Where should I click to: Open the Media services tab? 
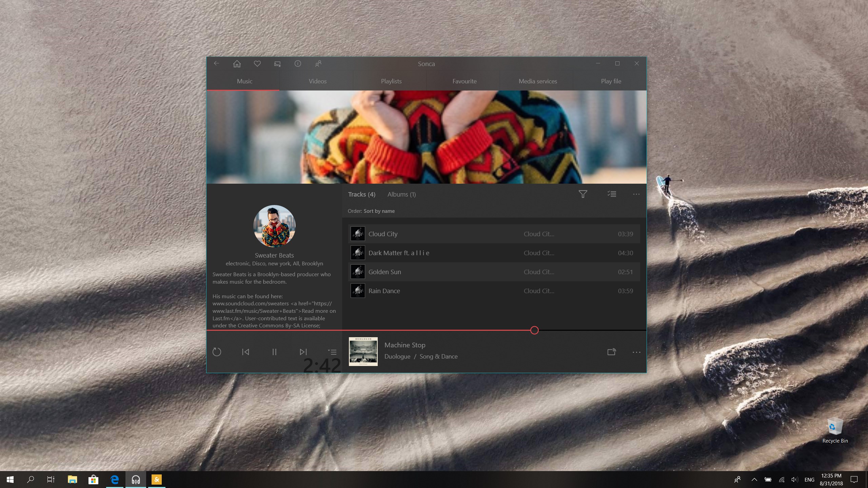[537, 81]
